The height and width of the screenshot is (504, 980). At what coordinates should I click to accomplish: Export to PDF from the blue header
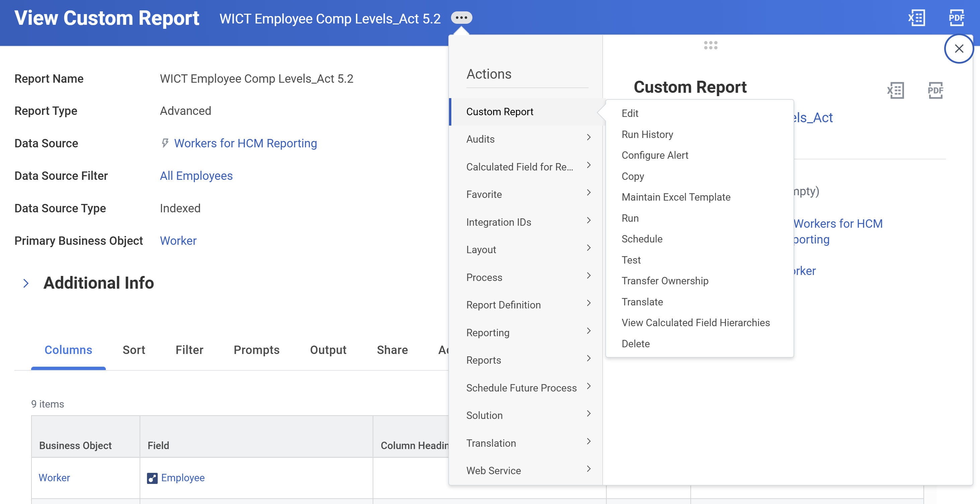[957, 18]
